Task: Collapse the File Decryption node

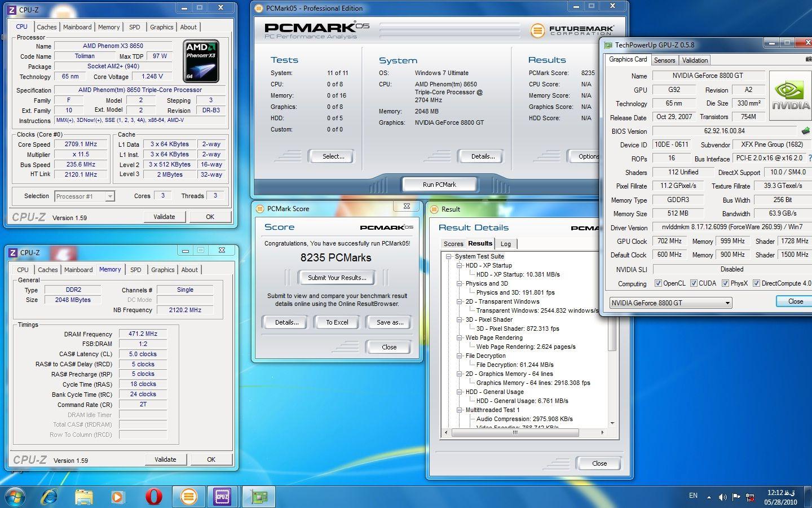Action: click(x=460, y=356)
